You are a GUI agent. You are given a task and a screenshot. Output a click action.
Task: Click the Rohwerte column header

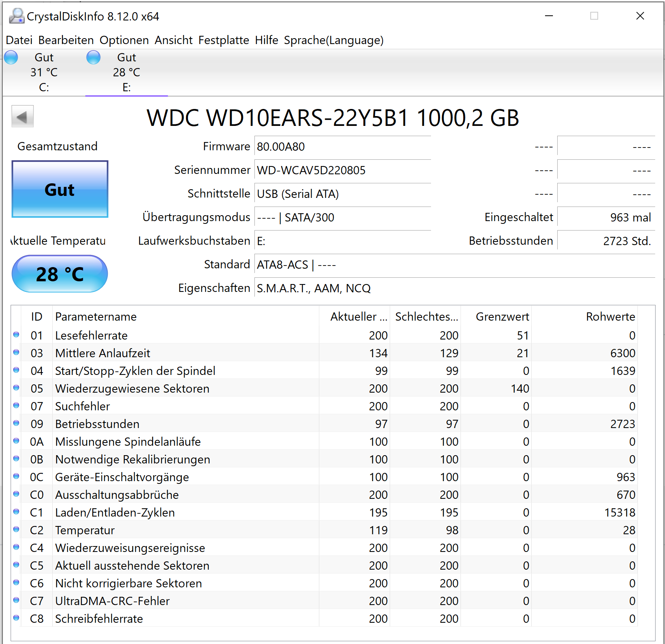[x=584, y=317]
